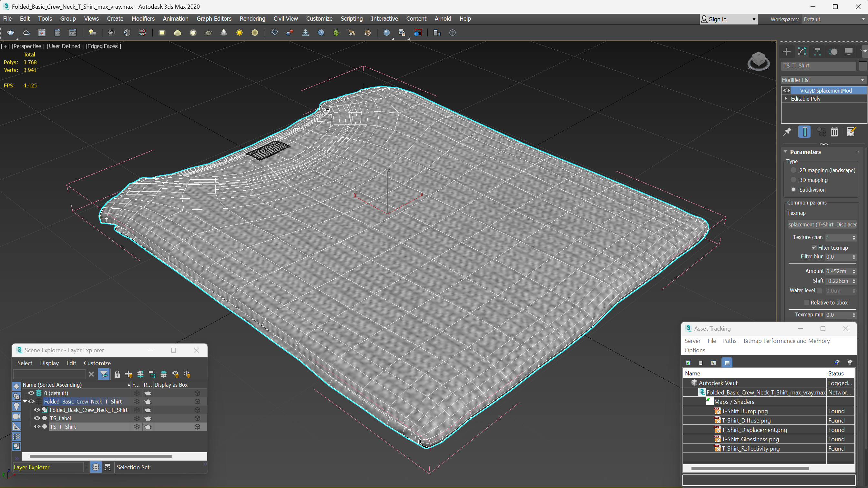Open the Modifier List dropdown
Image resolution: width=868 pixels, height=488 pixels.
(823, 80)
